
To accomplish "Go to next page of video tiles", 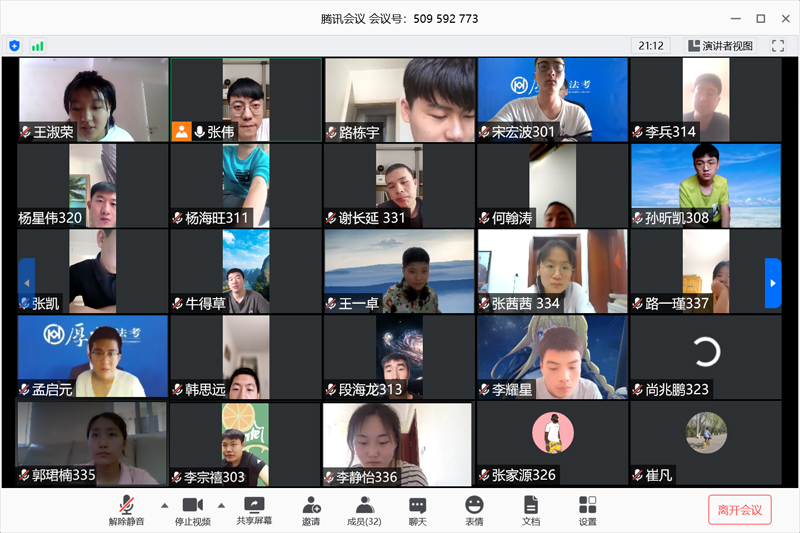I will (x=772, y=284).
